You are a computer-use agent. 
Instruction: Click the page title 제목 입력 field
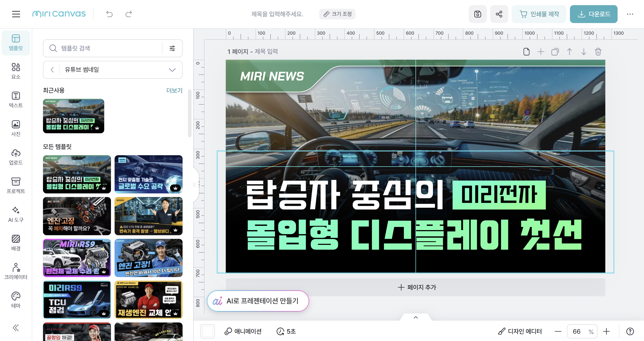(x=266, y=51)
